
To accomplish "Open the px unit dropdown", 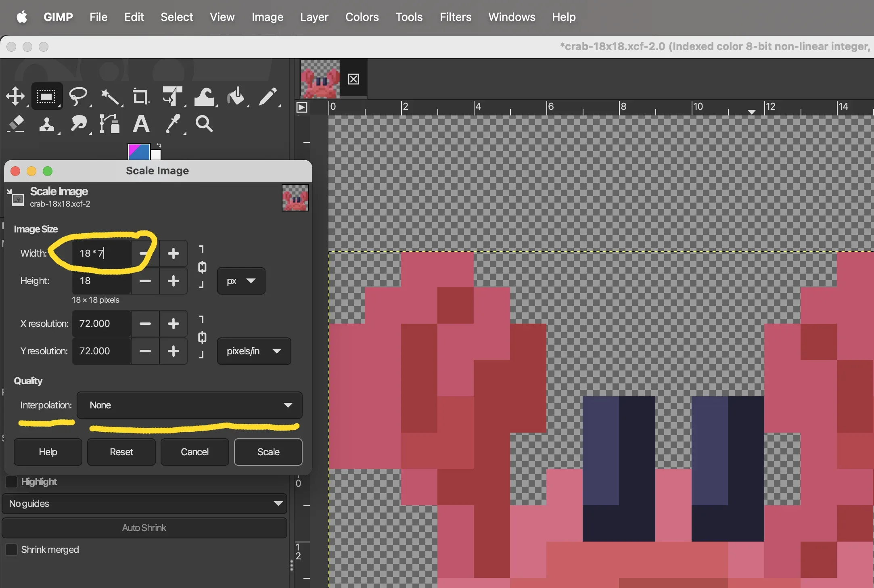I will click(x=240, y=281).
